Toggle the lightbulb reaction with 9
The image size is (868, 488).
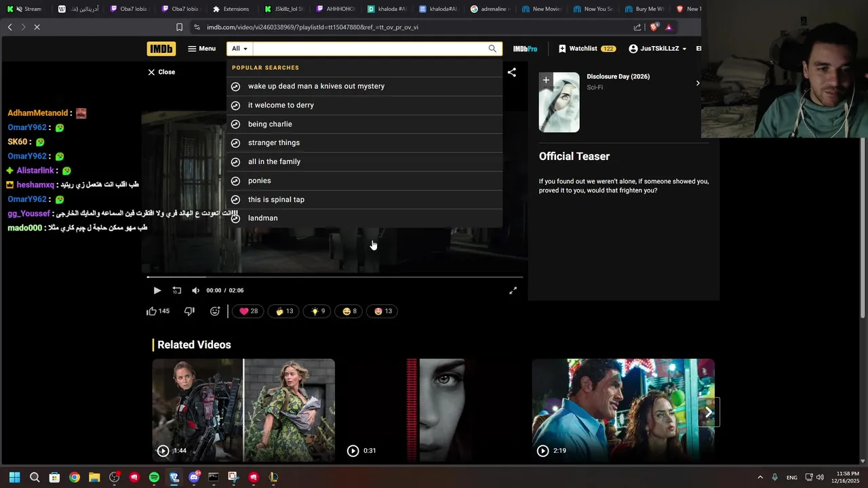tap(317, 311)
